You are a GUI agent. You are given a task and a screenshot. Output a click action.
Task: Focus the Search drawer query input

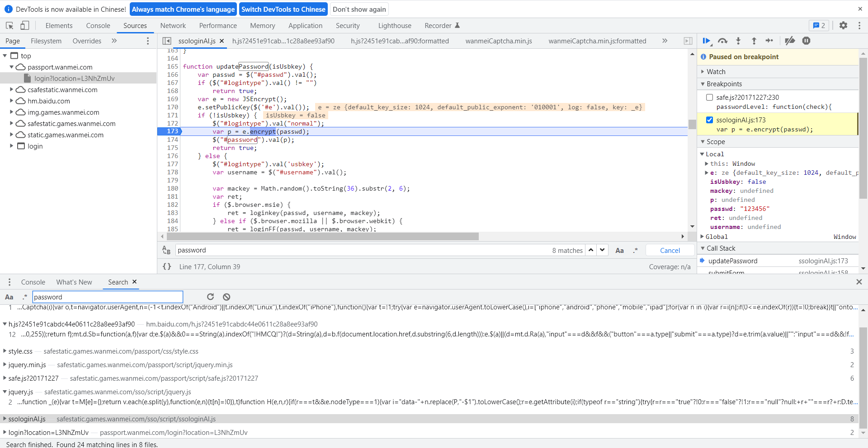(108, 297)
